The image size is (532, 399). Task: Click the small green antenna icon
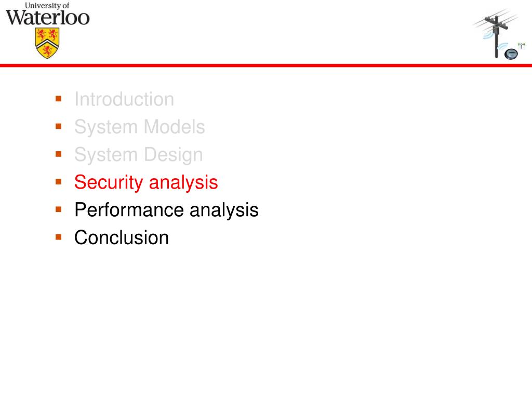(x=522, y=45)
